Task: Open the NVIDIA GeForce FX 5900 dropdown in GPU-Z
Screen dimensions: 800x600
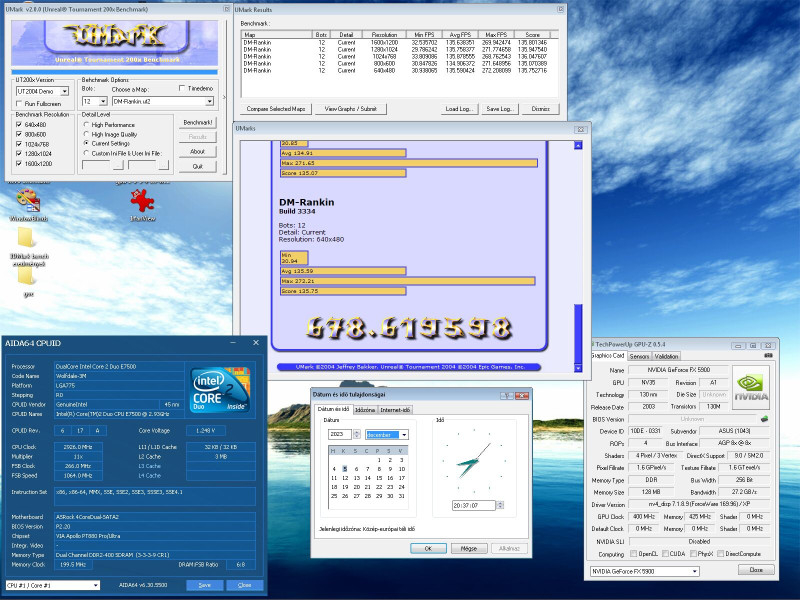Action: click(694, 571)
